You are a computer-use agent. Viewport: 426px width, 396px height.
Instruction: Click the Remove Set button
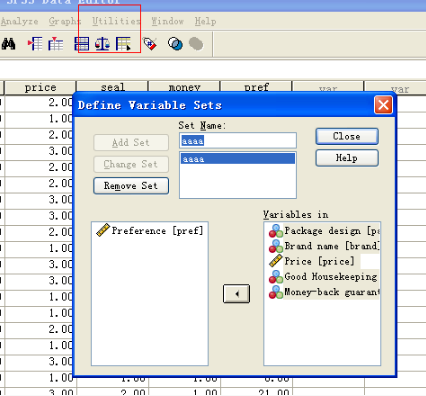[131, 186]
